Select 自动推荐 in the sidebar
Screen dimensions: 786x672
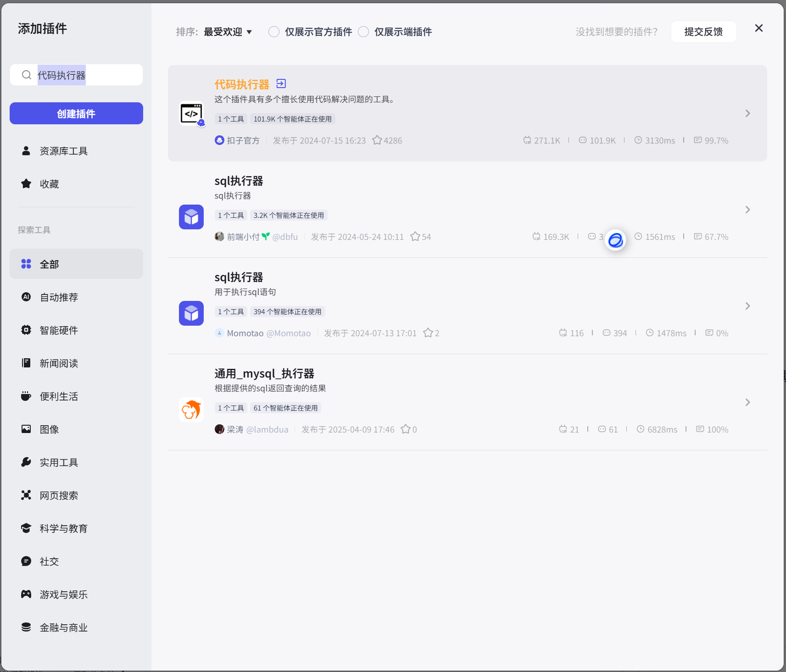59,297
